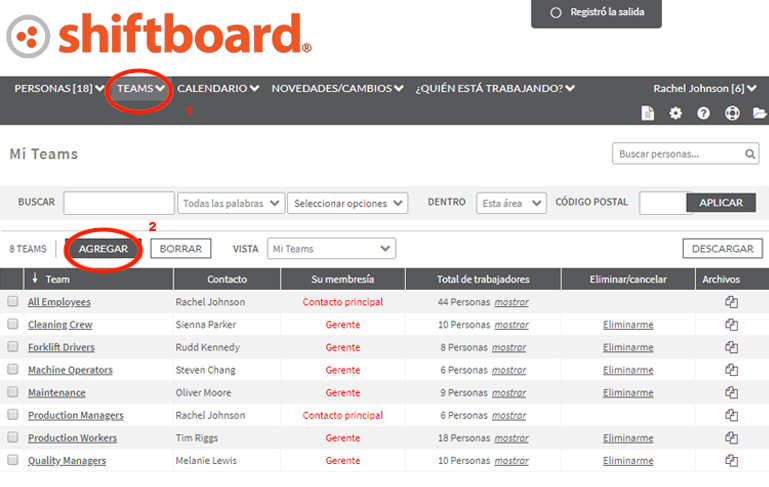Expand the Rachel Johnson [6] user menu
This screenshot has height=487, width=769.
pyautogui.click(x=705, y=89)
